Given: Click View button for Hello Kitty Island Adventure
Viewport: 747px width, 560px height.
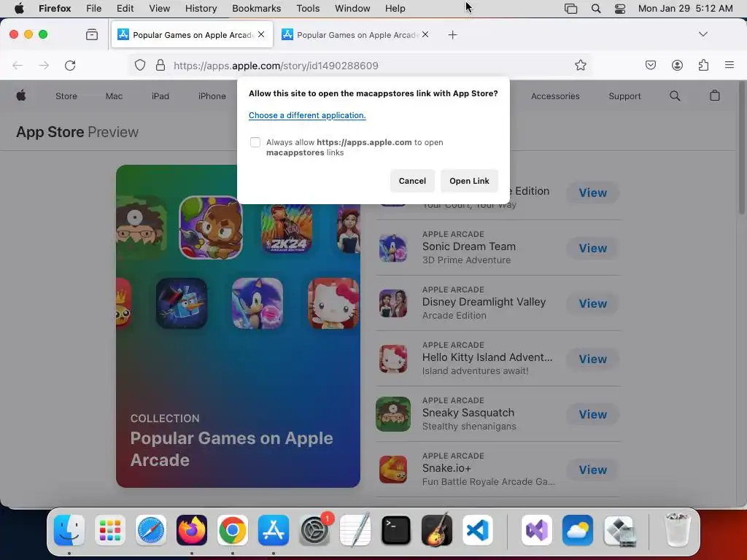Looking at the screenshot, I should pyautogui.click(x=592, y=359).
